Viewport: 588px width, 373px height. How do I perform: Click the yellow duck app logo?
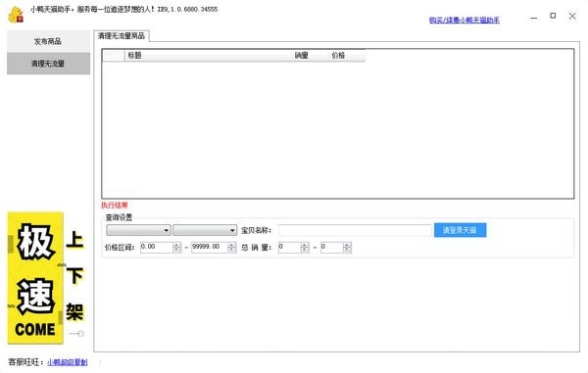[16, 15]
